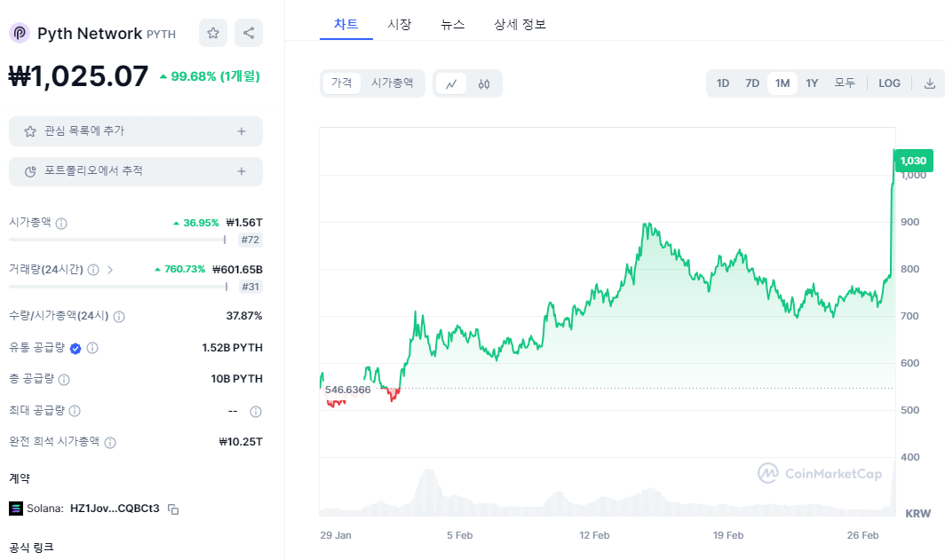Click the 1.52B PYTH supply value
945x560 pixels.
(232, 348)
